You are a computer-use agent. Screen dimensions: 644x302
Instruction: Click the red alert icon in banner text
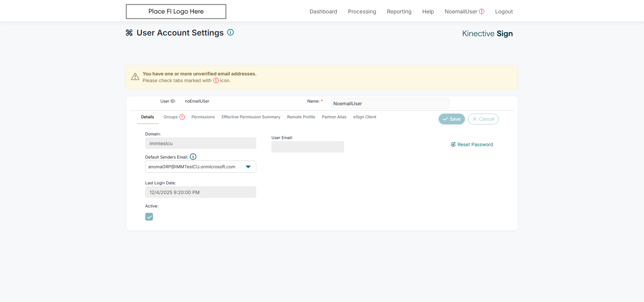tap(216, 80)
